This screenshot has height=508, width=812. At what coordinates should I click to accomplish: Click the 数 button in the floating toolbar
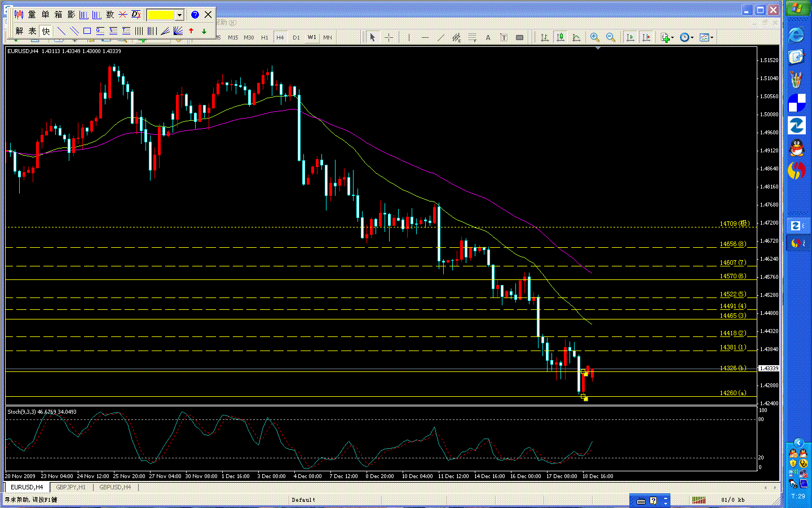pos(110,15)
